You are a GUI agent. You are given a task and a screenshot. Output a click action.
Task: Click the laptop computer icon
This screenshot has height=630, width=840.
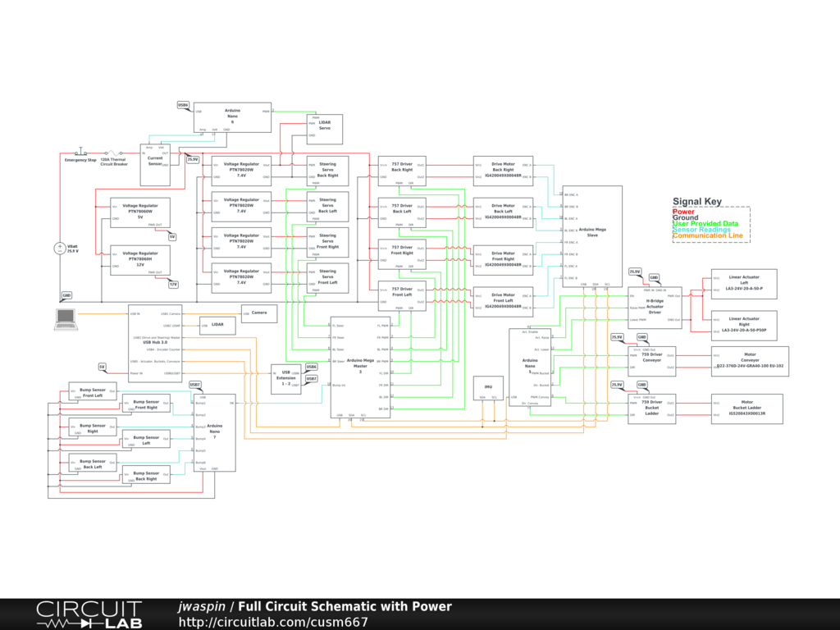[x=65, y=319]
